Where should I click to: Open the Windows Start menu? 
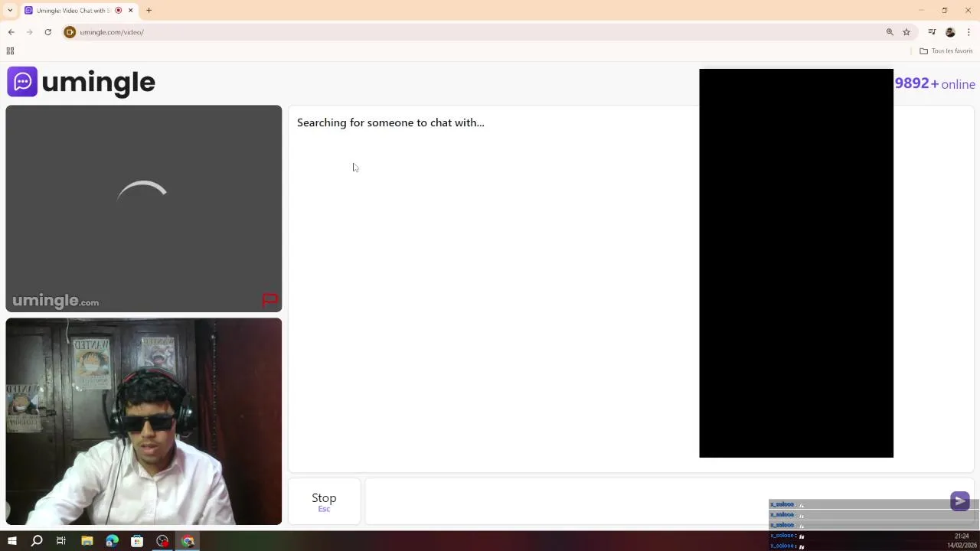coord(11,541)
